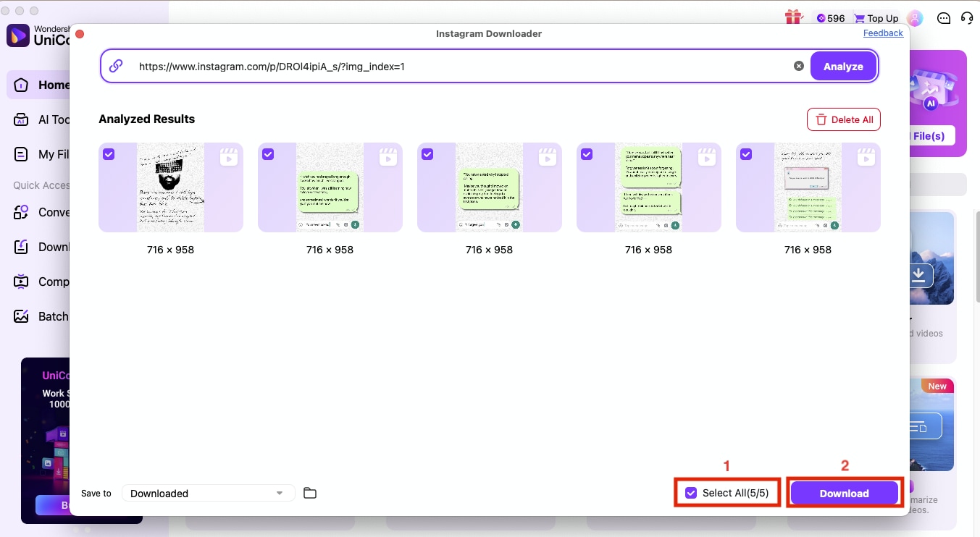Toggle the Select All(5/5) checkbox
The width and height of the screenshot is (980, 537).
pyautogui.click(x=690, y=493)
